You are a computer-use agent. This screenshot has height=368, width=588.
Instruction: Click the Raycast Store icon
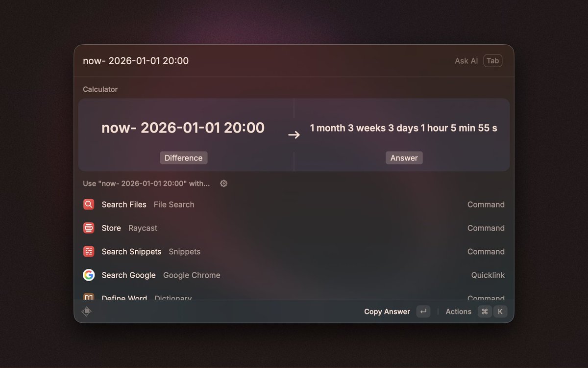pyautogui.click(x=89, y=228)
